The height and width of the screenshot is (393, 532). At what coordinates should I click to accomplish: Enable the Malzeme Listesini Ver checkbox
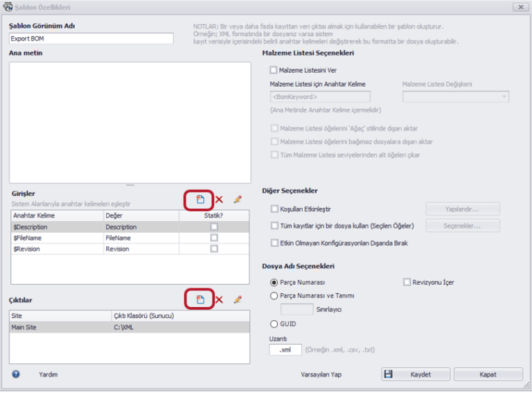(x=274, y=70)
